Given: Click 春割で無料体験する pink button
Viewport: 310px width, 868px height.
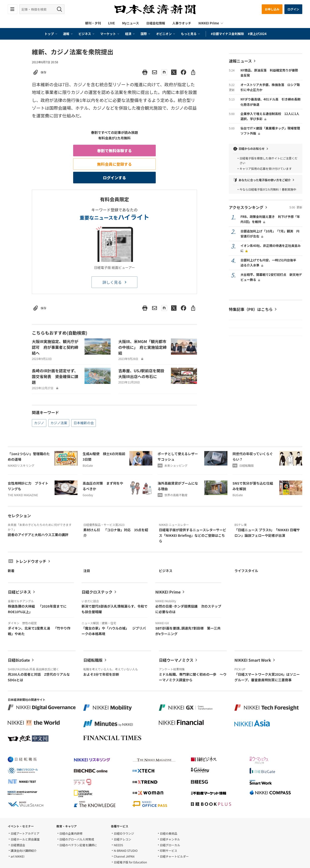Looking at the screenshot, I should (114, 151).
